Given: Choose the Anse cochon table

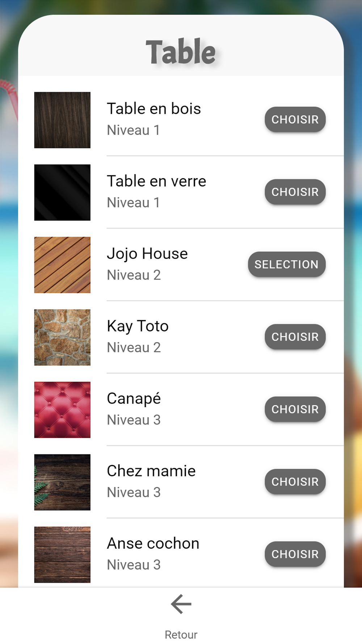Looking at the screenshot, I should click(x=295, y=554).
